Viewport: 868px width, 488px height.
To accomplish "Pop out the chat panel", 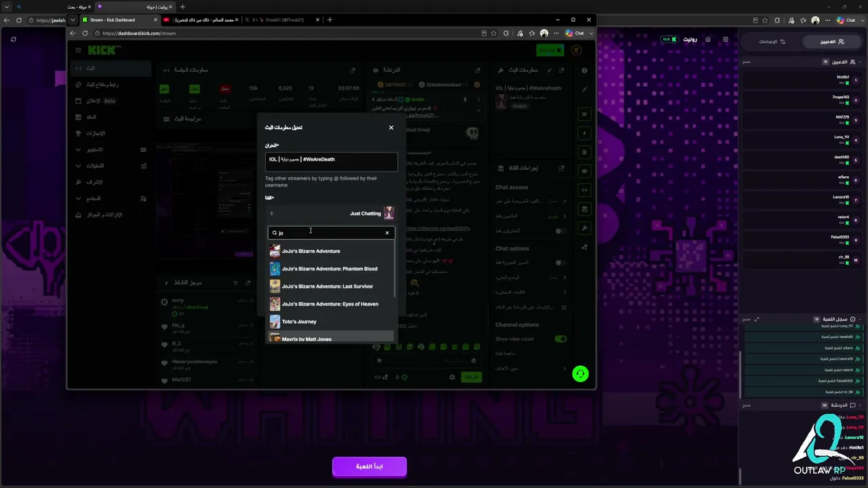I will point(478,70).
